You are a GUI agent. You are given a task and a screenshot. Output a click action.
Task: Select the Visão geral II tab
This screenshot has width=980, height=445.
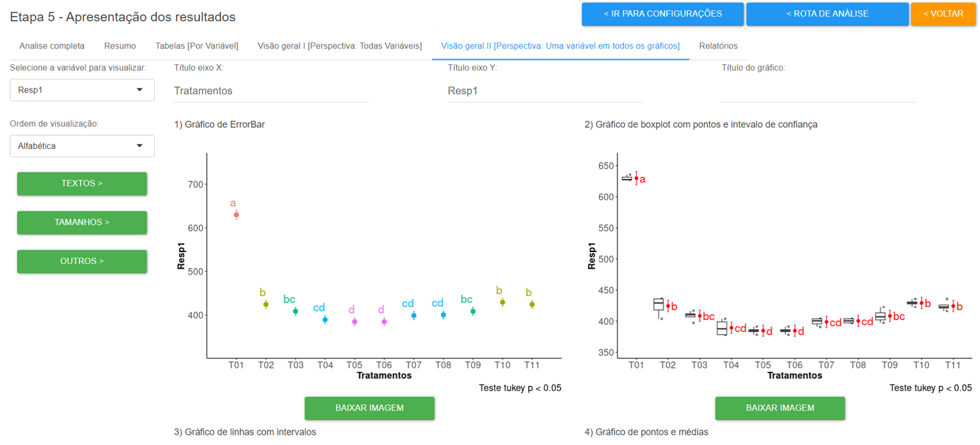coord(560,46)
